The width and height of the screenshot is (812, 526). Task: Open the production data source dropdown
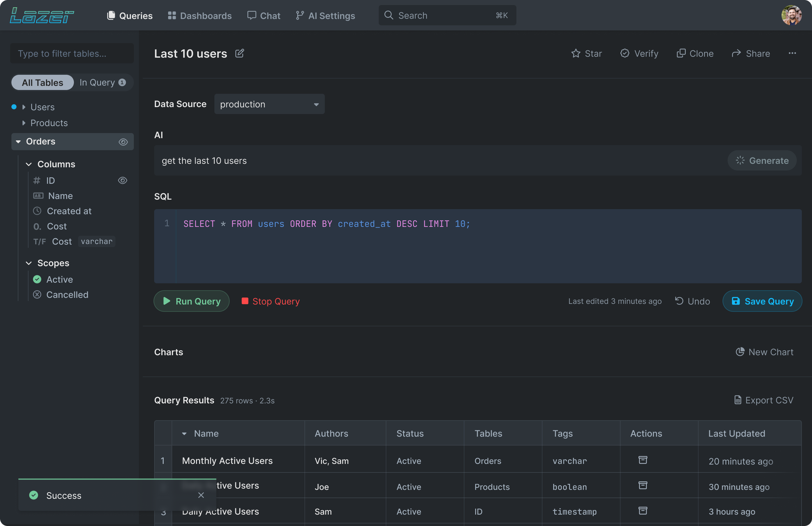click(269, 104)
